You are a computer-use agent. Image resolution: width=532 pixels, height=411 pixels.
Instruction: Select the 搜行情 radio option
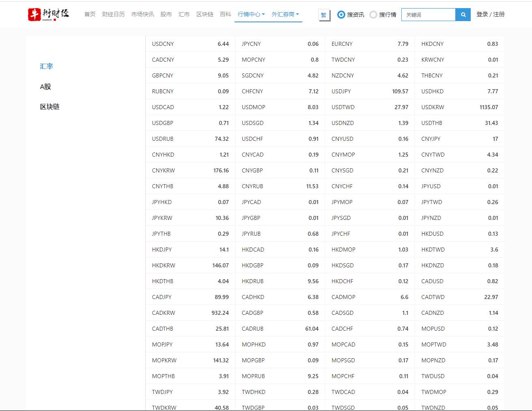coord(373,15)
